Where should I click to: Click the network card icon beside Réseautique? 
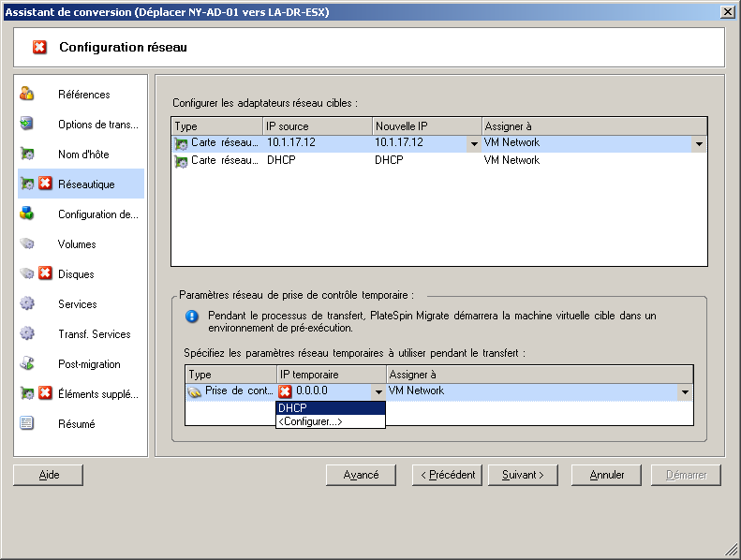click(x=27, y=184)
